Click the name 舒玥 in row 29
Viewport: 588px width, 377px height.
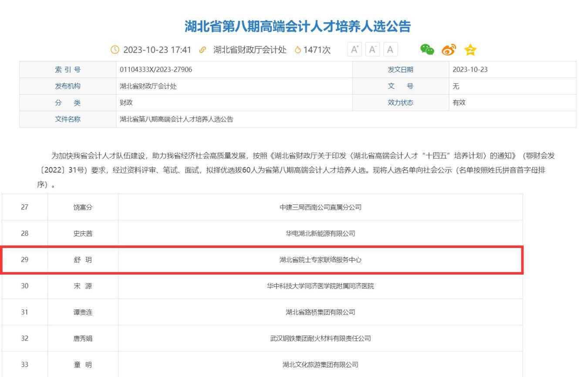[83, 260]
